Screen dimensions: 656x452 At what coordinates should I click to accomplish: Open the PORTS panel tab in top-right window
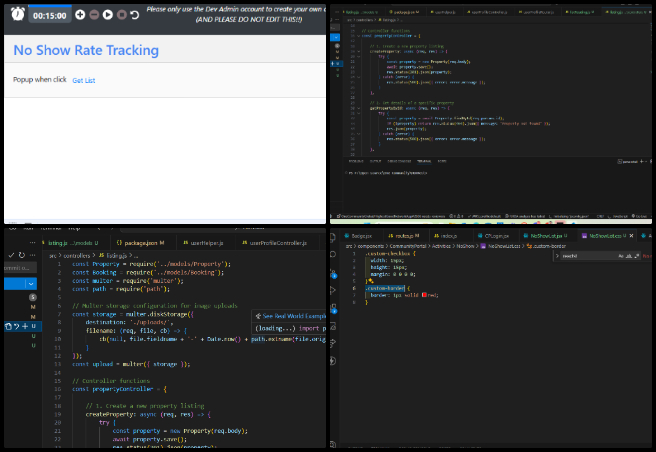pos(442,161)
